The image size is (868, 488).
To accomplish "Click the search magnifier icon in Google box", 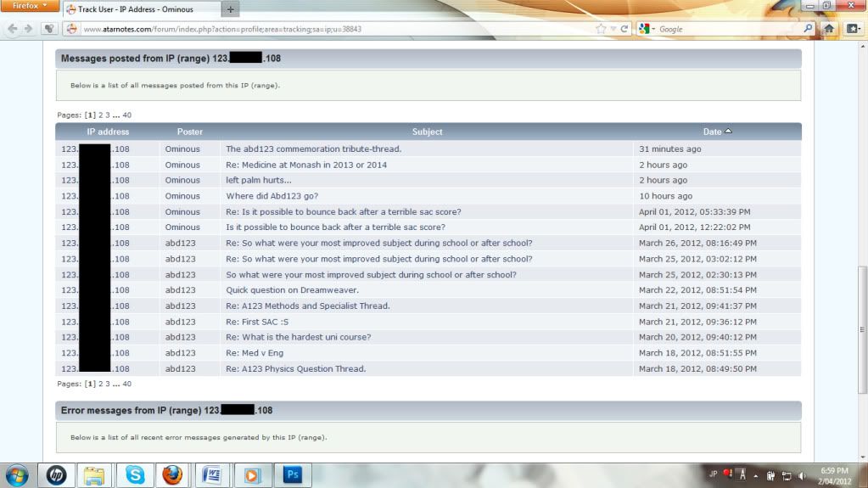I will (x=808, y=28).
